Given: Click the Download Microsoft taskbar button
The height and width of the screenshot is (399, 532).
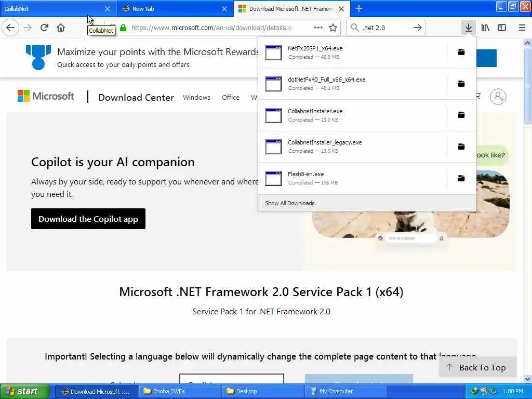Looking at the screenshot, I should [96, 391].
